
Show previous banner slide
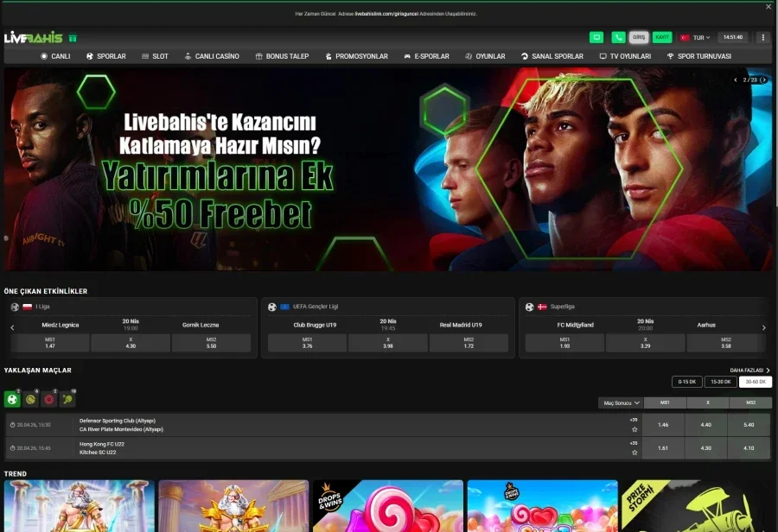pos(736,79)
